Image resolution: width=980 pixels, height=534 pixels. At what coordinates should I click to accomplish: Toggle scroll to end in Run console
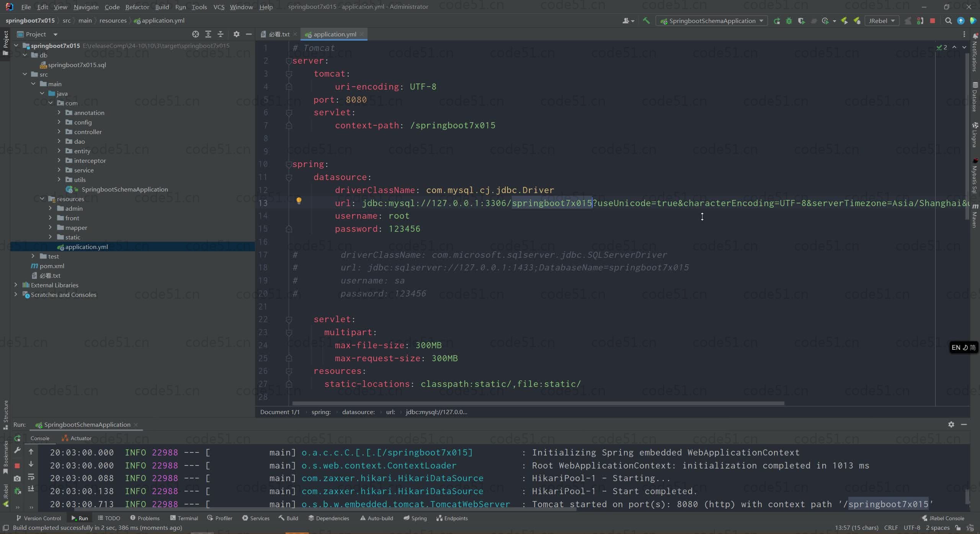click(x=31, y=489)
